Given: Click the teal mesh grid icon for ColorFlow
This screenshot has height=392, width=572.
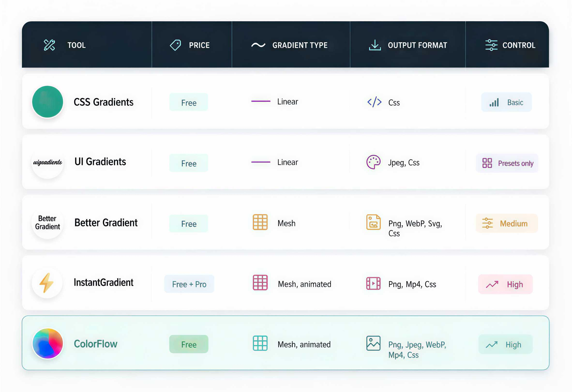Looking at the screenshot, I should click(260, 343).
